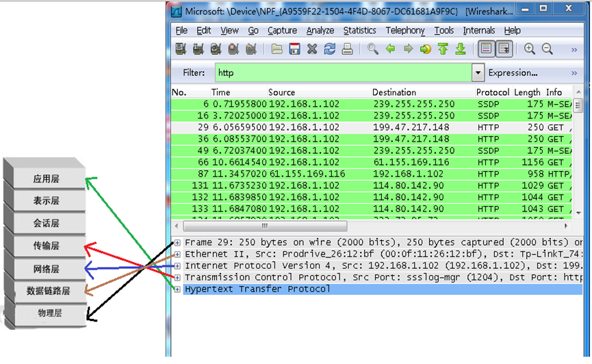Show more filter toolbar items chevron
The width and height of the screenshot is (592, 364).
pyautogui.click(x=574, y=73)
